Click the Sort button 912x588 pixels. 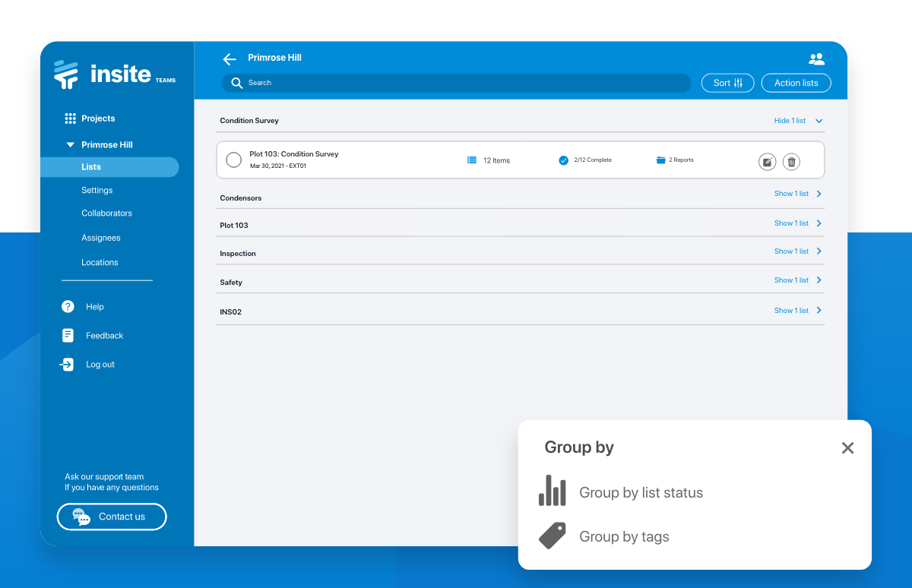[x=728, y=83]
